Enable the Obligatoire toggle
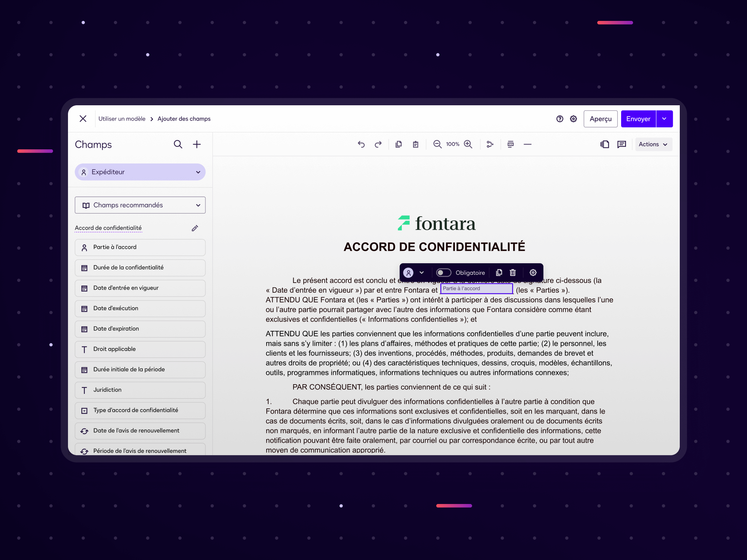 tap(444, 273)
